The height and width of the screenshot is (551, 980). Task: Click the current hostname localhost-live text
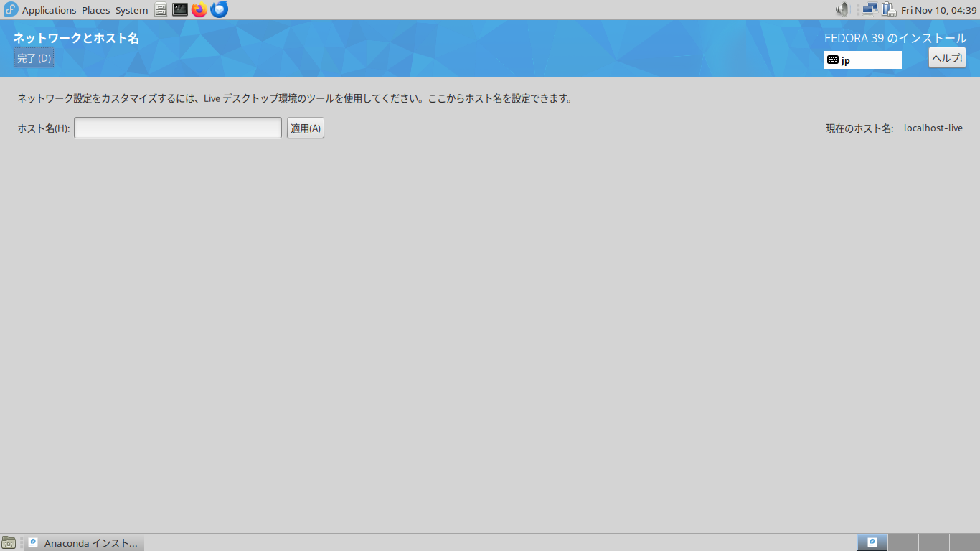pos(933,128)
